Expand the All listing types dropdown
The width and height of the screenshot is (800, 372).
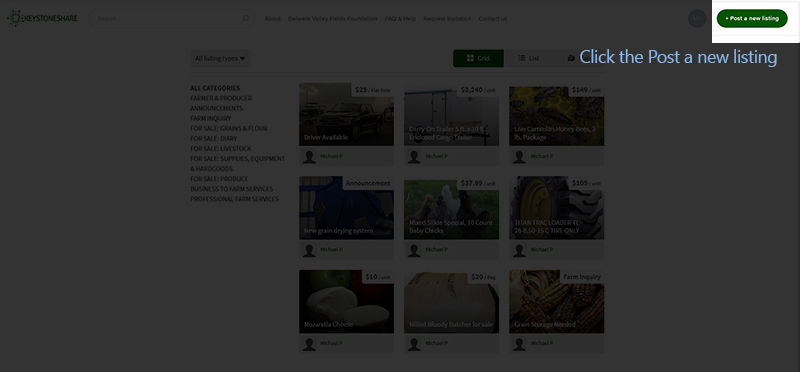pyautogui.click(x=220, y=58)
